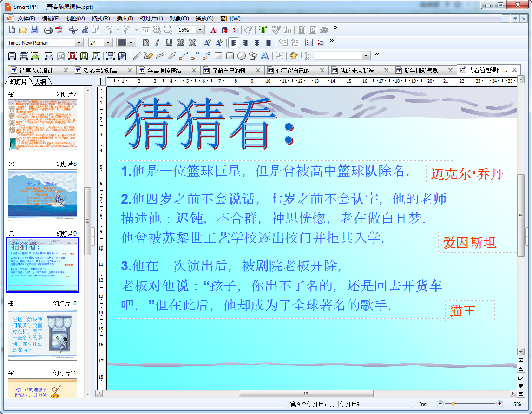
Task: Save the presentation with the floppy icon
Action: pos(34,30)
